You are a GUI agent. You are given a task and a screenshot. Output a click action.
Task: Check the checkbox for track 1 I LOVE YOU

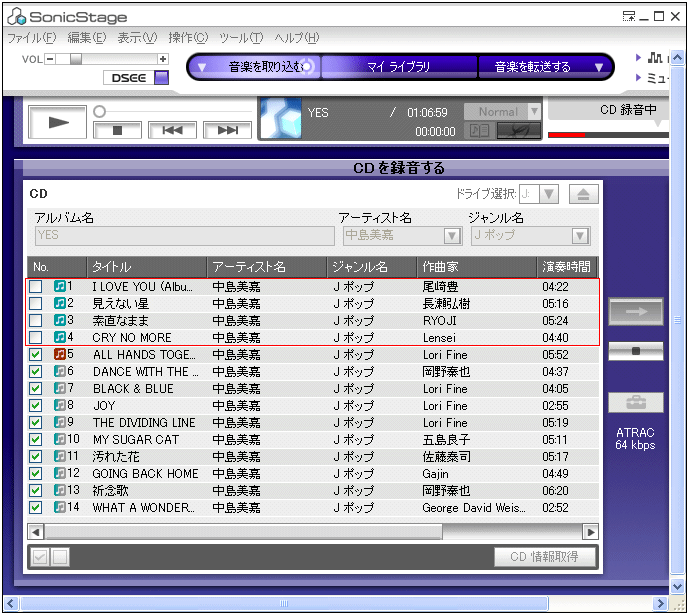point(36,286)
